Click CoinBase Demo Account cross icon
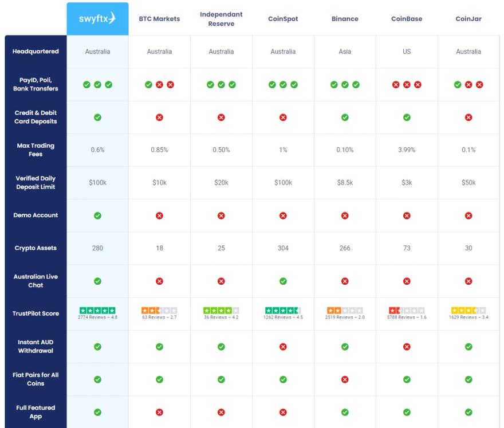Image resolution: width=504 pixels, height=428 pixels. tap(407, 215)
